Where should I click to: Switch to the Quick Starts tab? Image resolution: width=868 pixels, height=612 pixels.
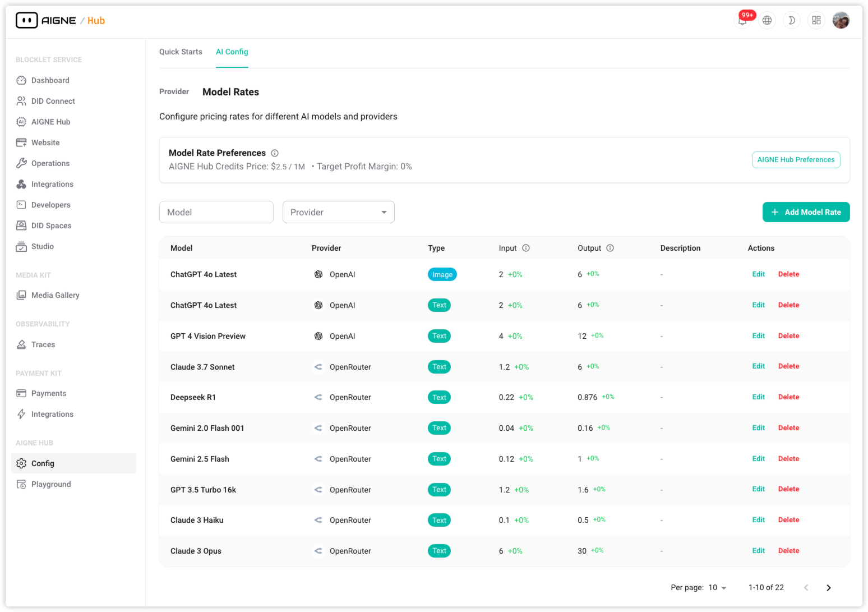pos(181,52)
